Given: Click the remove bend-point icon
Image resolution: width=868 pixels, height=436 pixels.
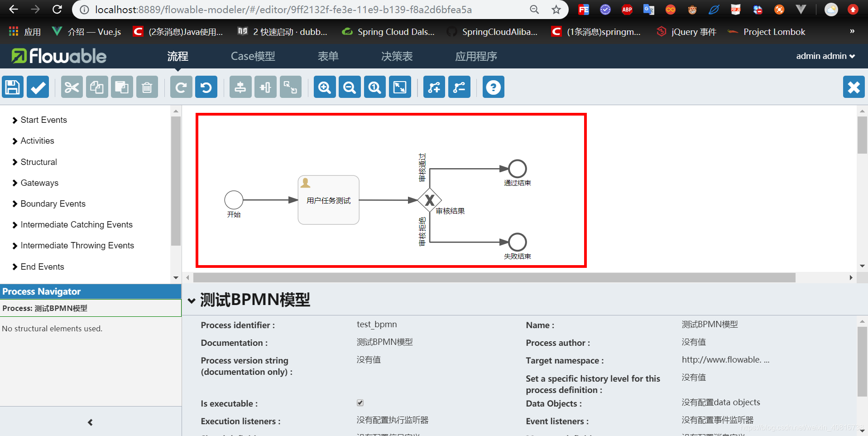Looking at the screenshot, I should tap(459, 87).
